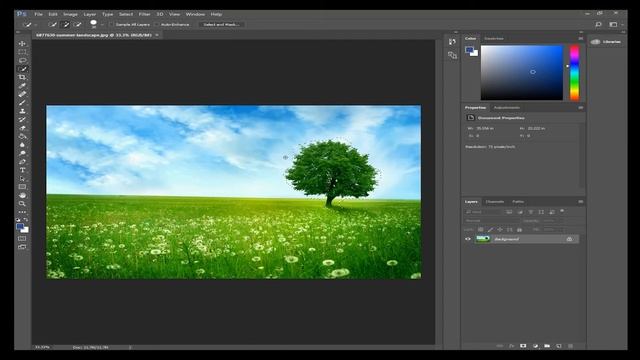Select the Horizontal Type tool
The width and height of the screenshot is (640, 360).
click(22, 170)
